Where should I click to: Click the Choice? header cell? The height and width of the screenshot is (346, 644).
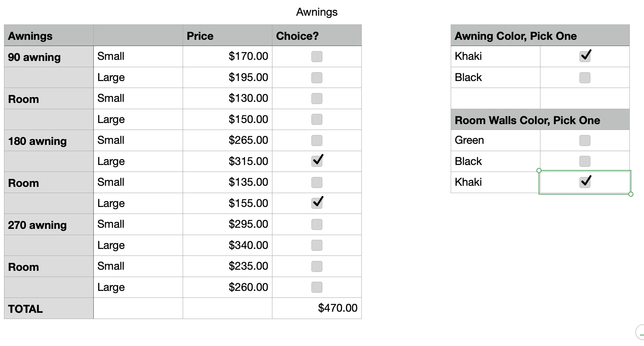[317, 35]
